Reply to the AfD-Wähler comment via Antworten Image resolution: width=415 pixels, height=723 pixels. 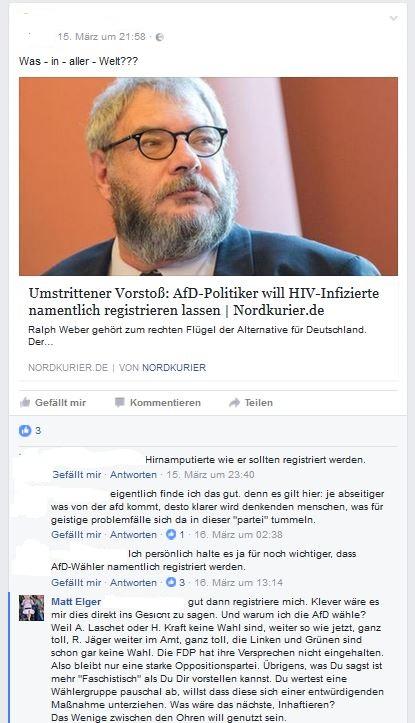133,582
